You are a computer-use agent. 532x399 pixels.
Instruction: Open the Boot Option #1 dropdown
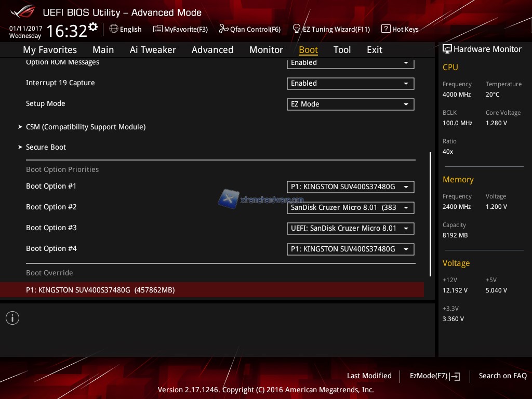point(350,187)
